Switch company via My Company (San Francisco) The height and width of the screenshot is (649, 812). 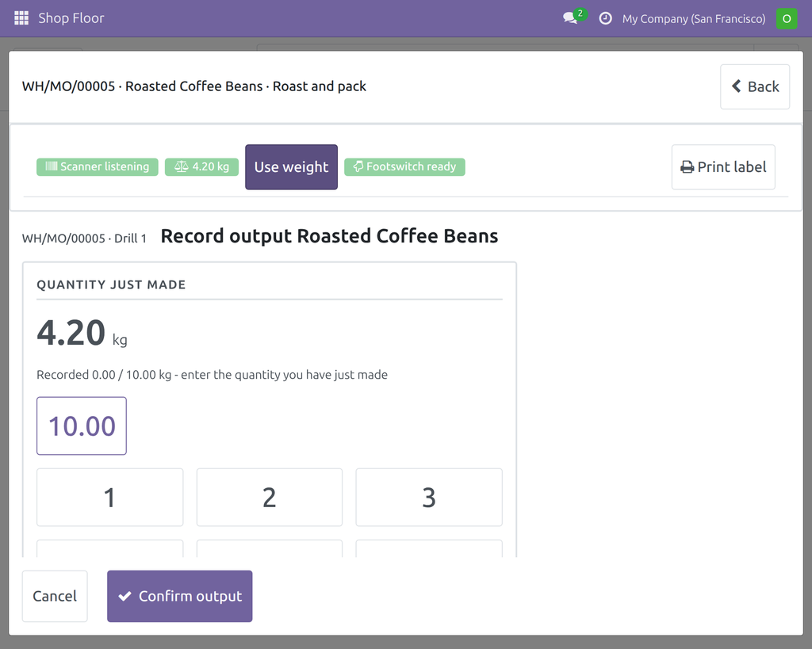click(x=694, y=19)
